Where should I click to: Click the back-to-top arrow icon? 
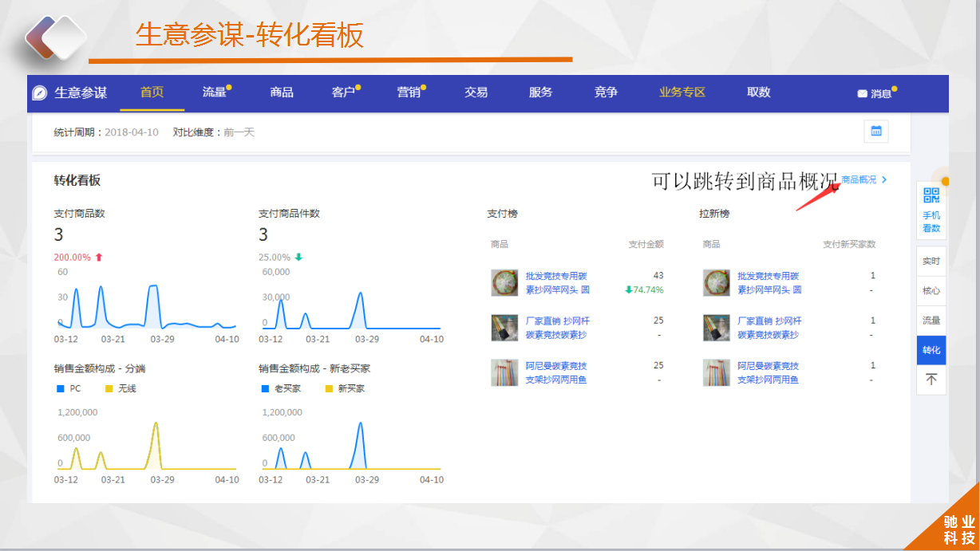click(931, 380)
